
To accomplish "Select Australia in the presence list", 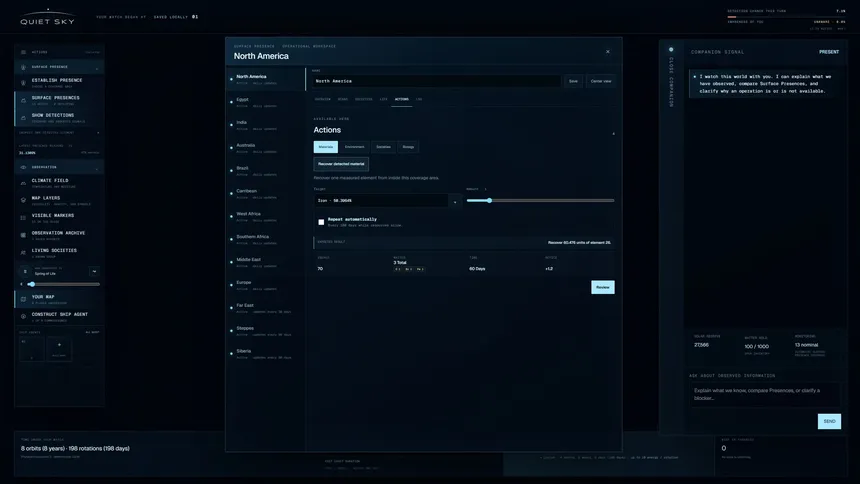I will coord(265,148).
